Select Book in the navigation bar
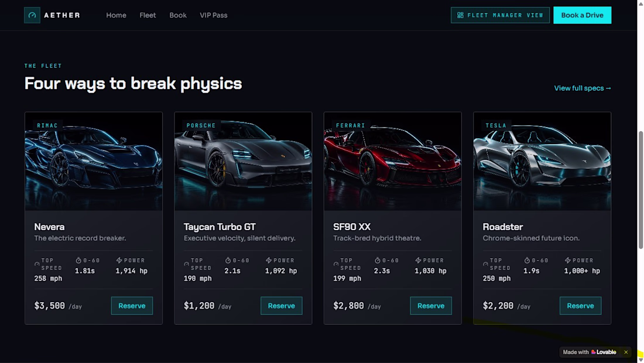 178,15
